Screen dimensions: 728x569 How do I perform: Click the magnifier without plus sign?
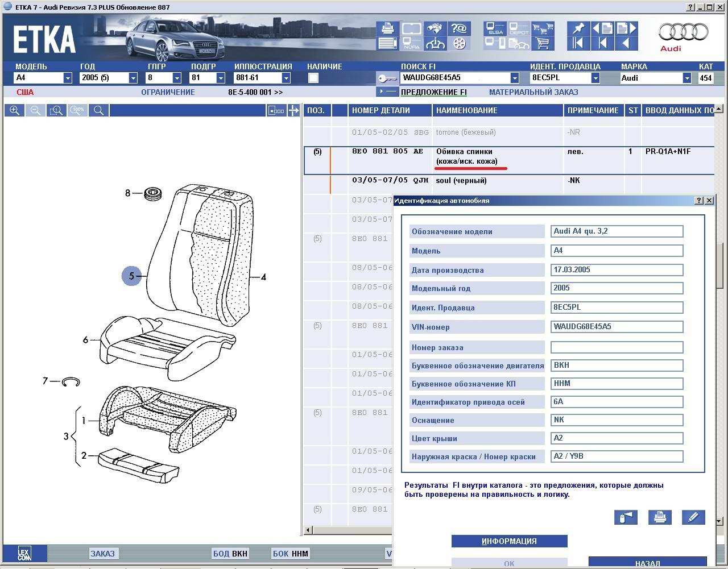(x=99, y=110)
